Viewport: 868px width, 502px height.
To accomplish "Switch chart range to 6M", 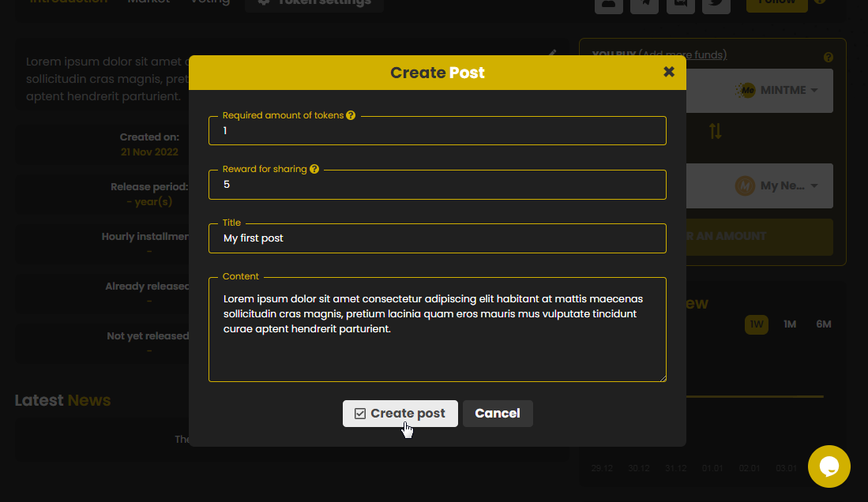I will pos(824,324).
